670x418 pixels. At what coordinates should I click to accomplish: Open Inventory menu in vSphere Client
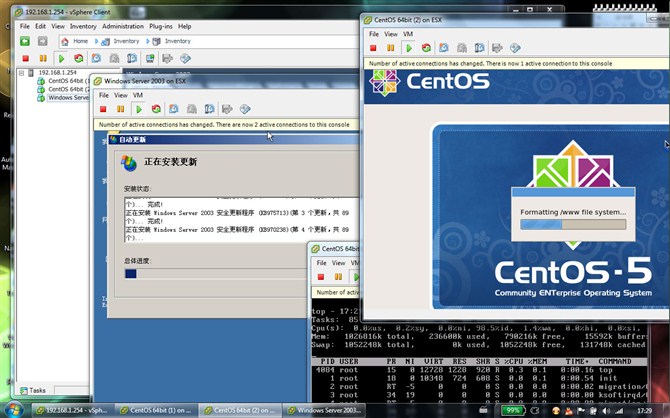83,26
